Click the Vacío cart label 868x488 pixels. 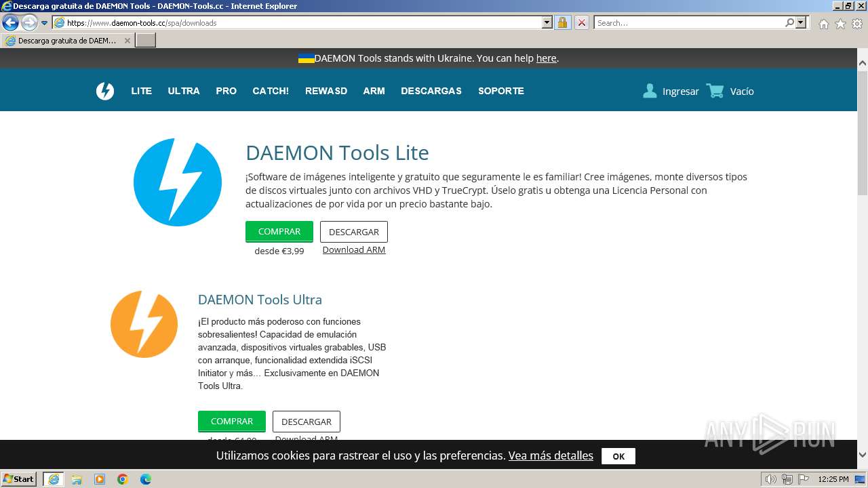coord(742,91)
